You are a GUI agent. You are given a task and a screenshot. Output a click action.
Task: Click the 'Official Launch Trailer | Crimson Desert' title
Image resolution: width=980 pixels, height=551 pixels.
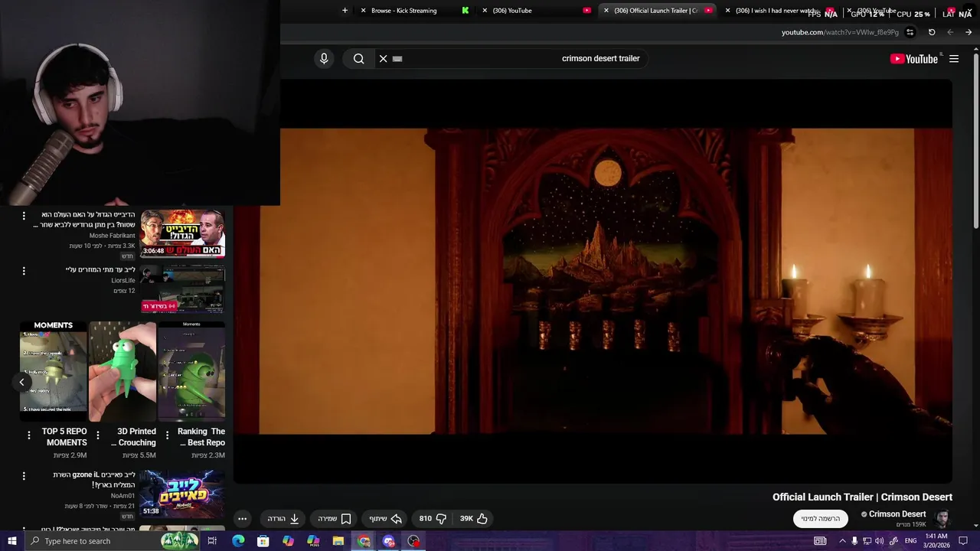coord(862,497)
